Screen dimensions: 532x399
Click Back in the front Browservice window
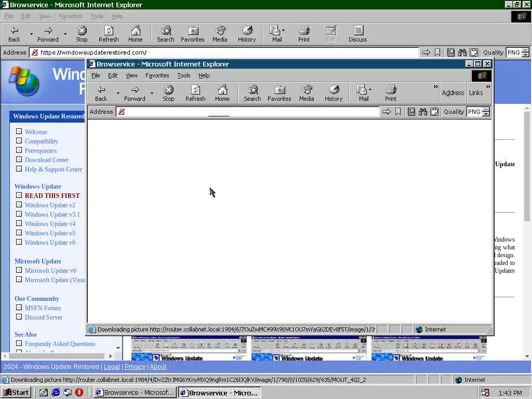pyautogui.click(x=101, y=94)
